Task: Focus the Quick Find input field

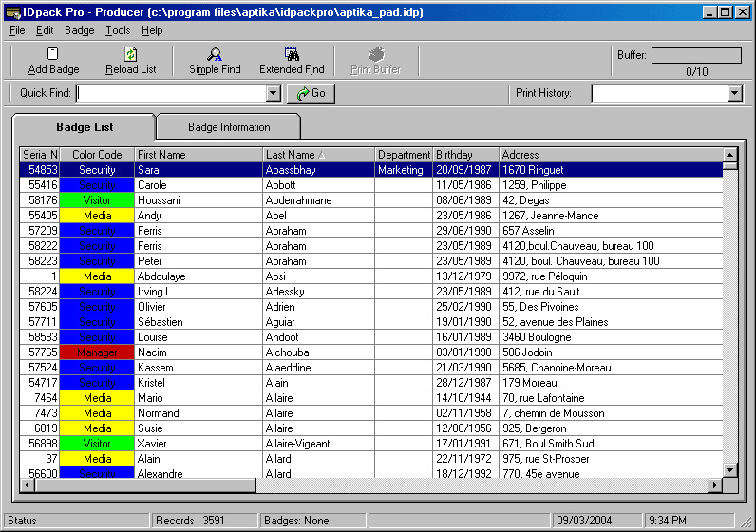Action: (172, 93)
